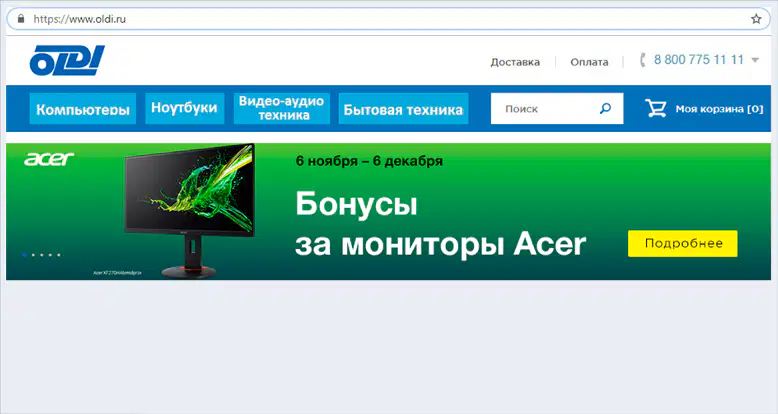Select the fourth banner slide dot
Image resolution: width=778 pixels, height=414 pixels.
pyautogui.click(x=50, y=255)
